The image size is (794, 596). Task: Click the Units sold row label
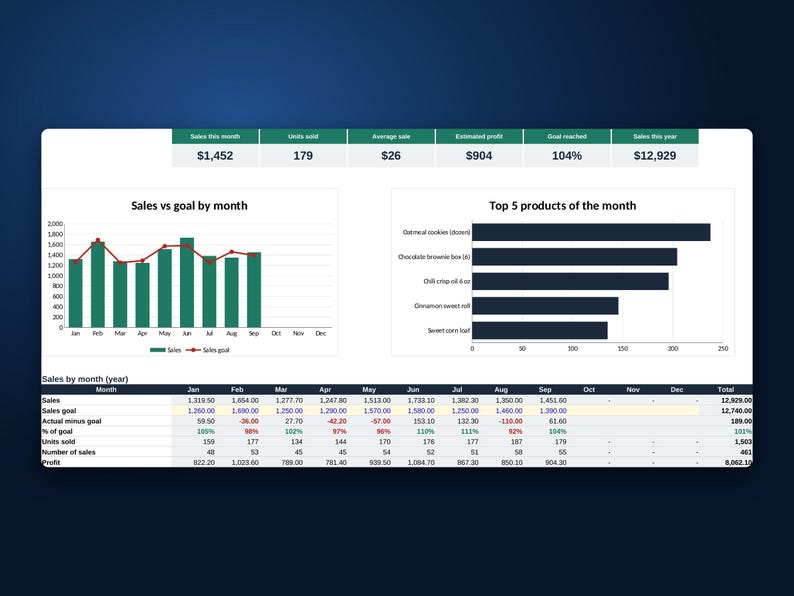(58, 442)
